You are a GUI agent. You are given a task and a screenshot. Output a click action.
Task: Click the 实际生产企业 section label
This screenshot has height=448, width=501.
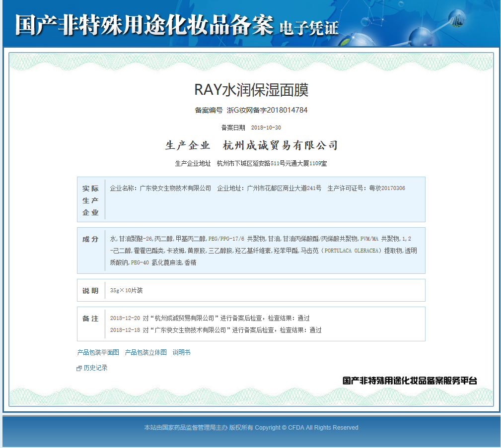click(90, 200)
